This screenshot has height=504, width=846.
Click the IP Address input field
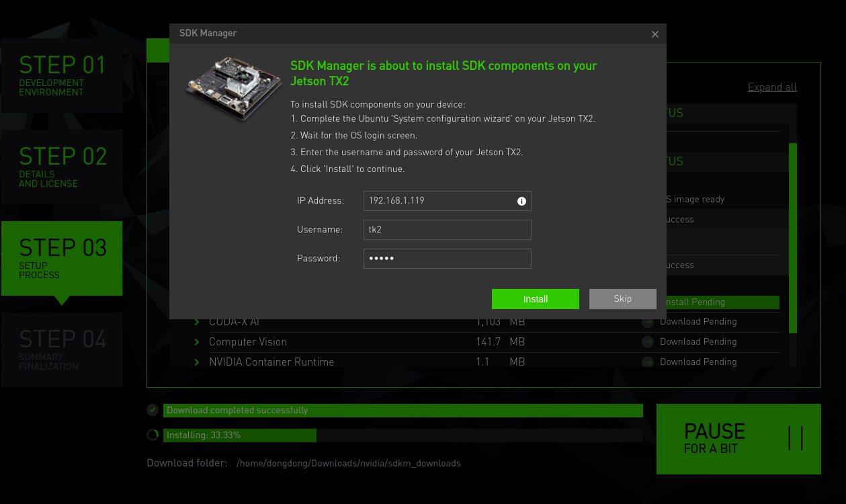[x=448, y=201]
